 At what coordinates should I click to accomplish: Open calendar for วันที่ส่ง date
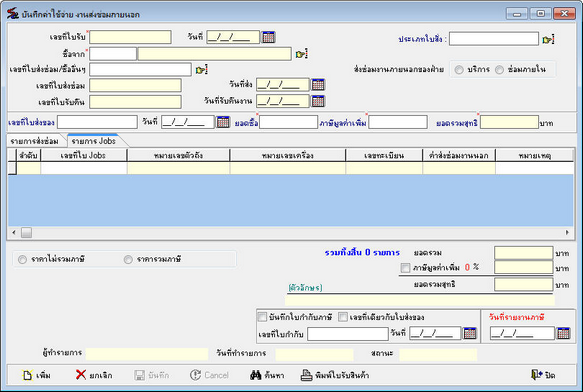[x=318, y=85]
